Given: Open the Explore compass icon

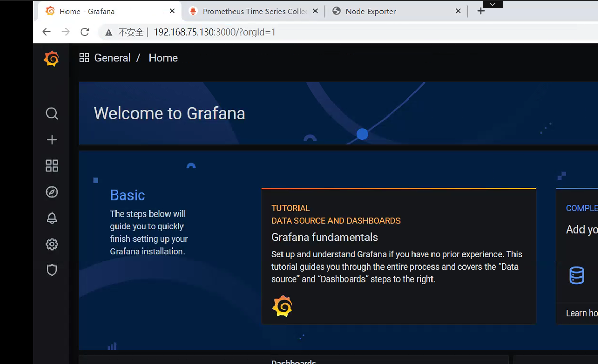Looking at the screenshot, I should point(52,192).
